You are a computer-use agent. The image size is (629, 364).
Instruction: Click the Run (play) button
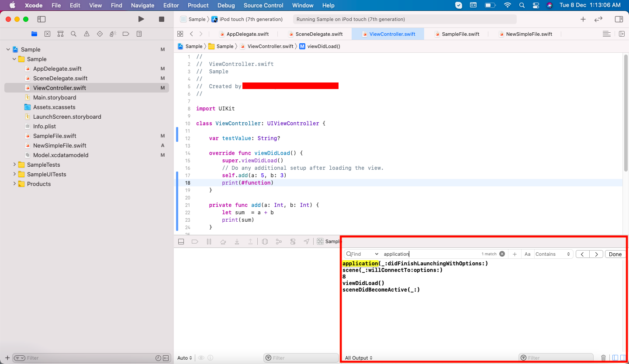pos(141,19)
